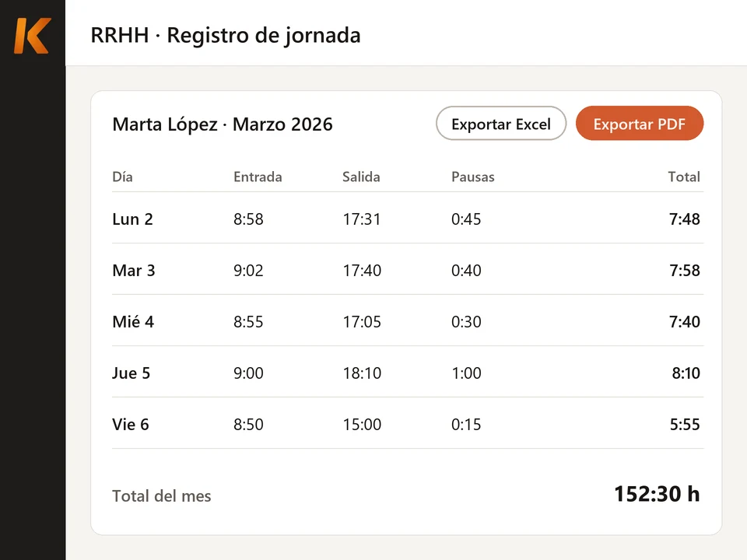747x560 pixels.
Task: Click exit time 17:05 for Mié 4
Action: [x=362, y=322]
